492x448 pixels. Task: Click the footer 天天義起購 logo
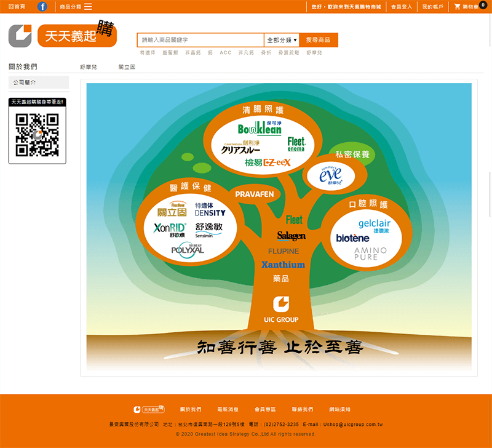pyautogui.click(x=149, y=409)
